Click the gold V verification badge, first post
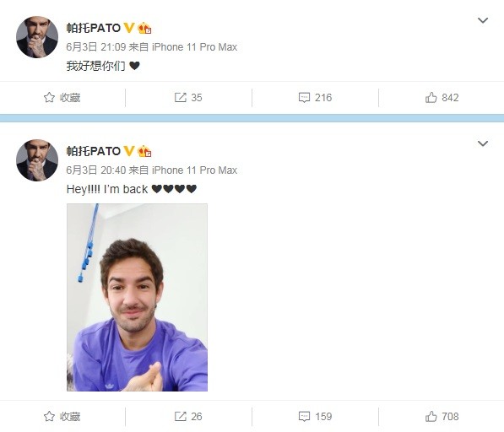 tap(129, 28)
